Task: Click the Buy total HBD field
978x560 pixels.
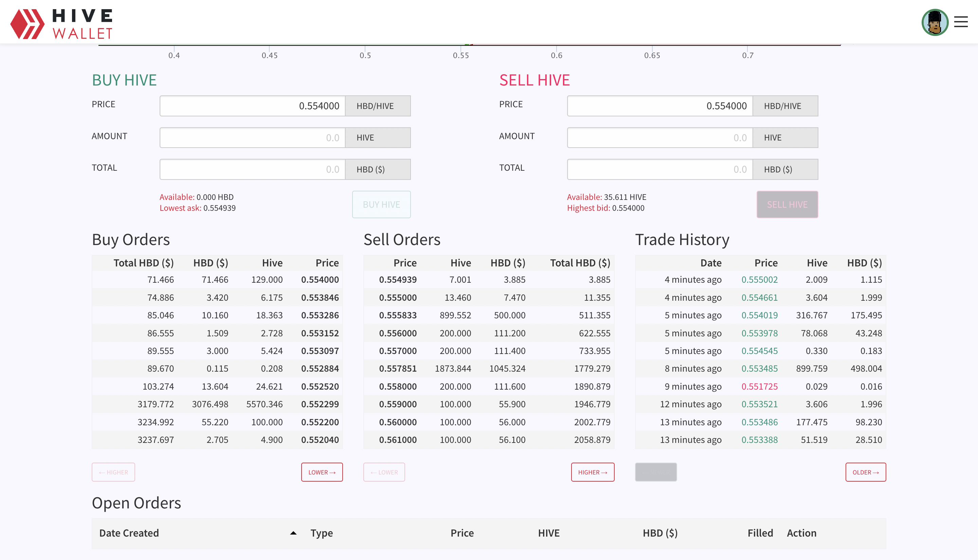Action: point(252,170)
